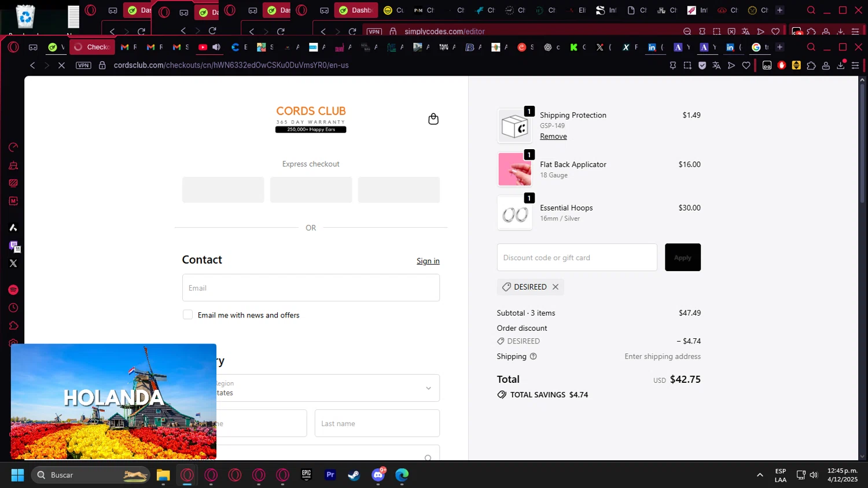Click the Discount code or gift card field
Screen dimensions: 868x488
coord(577,257)
